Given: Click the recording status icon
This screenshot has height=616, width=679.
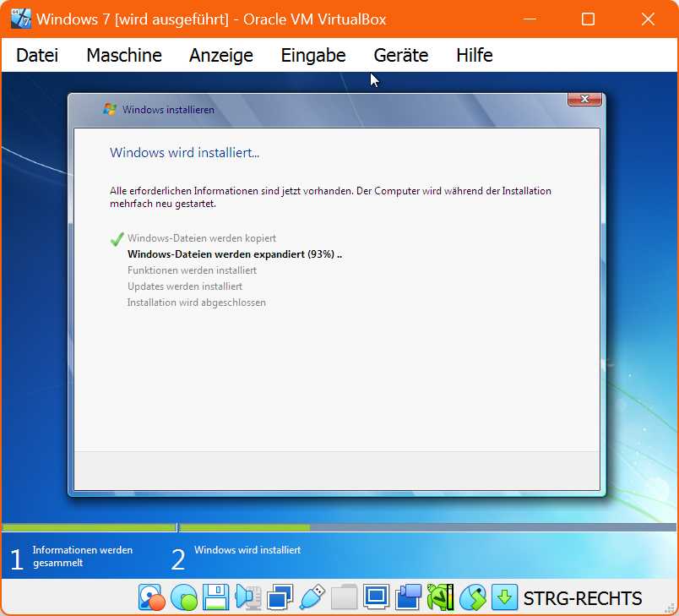Looking at the screenshot, I should pyautogui.click(x=409, y=597).
